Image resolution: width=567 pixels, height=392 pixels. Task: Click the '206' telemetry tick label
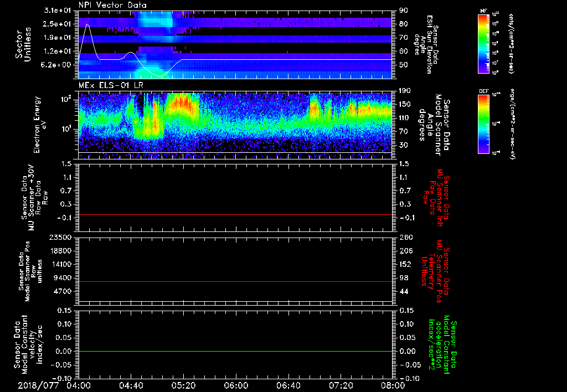[405, 251]
